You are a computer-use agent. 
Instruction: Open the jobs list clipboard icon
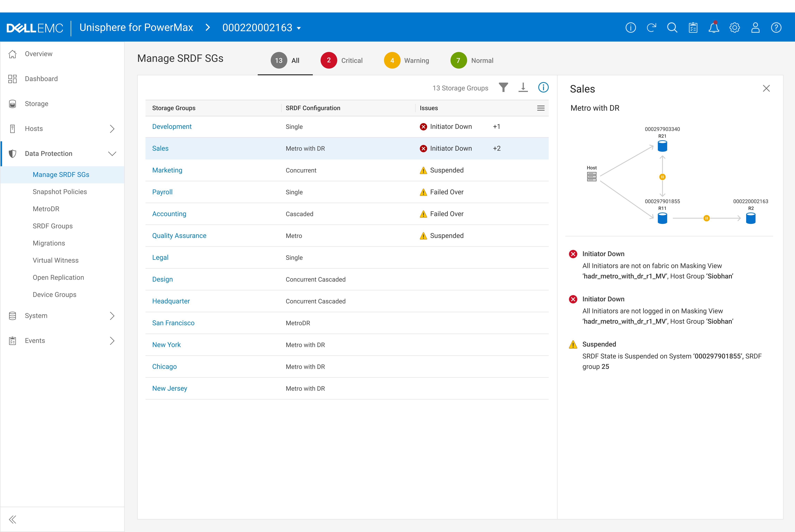pos(693,28)
